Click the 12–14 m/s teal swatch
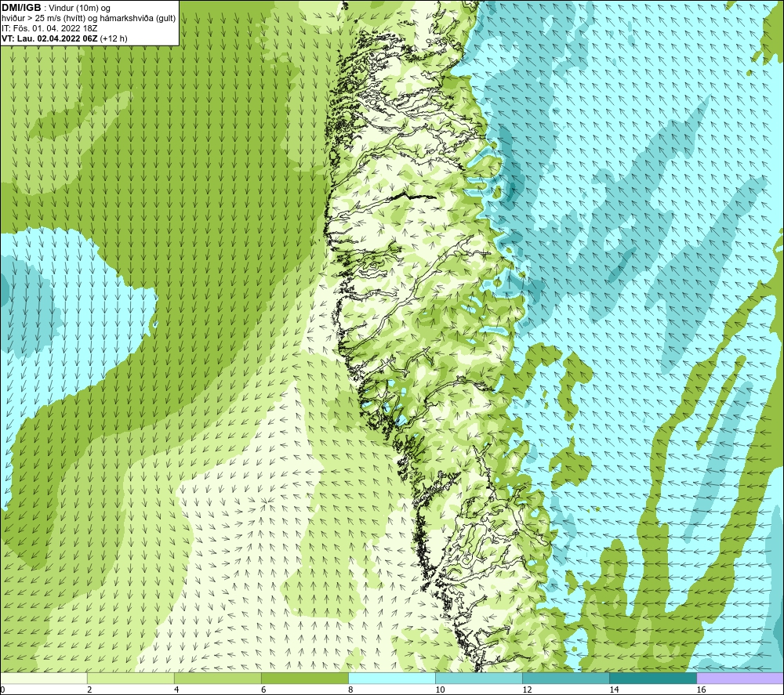The height and width of the screenshot is (695, 784). coord(566,678)
